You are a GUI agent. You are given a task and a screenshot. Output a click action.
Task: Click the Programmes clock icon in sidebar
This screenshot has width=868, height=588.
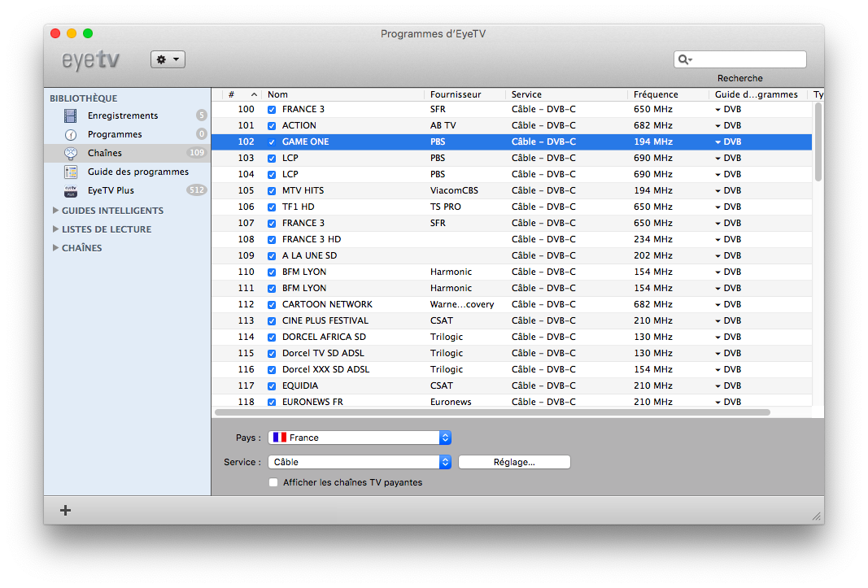[71, 134]
